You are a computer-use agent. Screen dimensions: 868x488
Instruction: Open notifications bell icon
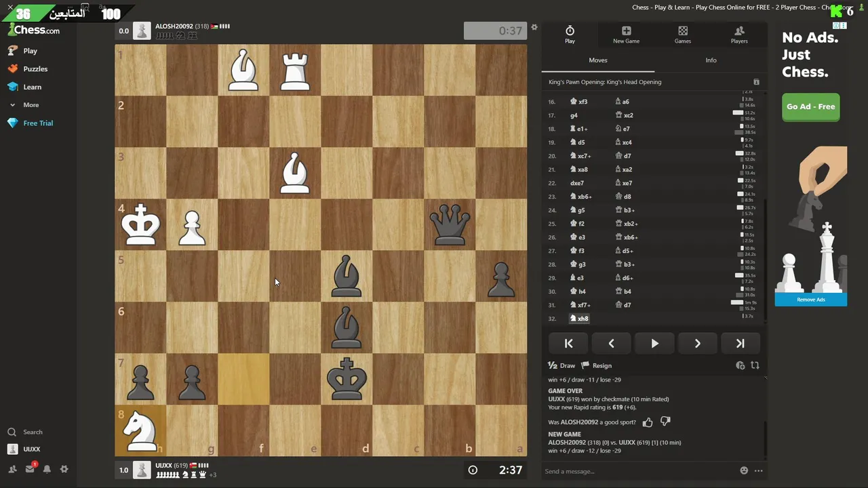(x=47, y=469)
